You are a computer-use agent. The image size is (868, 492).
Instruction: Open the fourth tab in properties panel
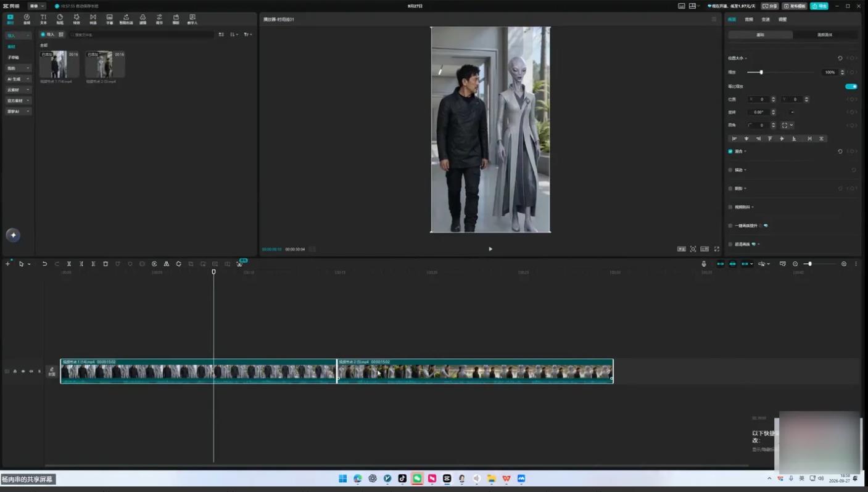point(782,20)
